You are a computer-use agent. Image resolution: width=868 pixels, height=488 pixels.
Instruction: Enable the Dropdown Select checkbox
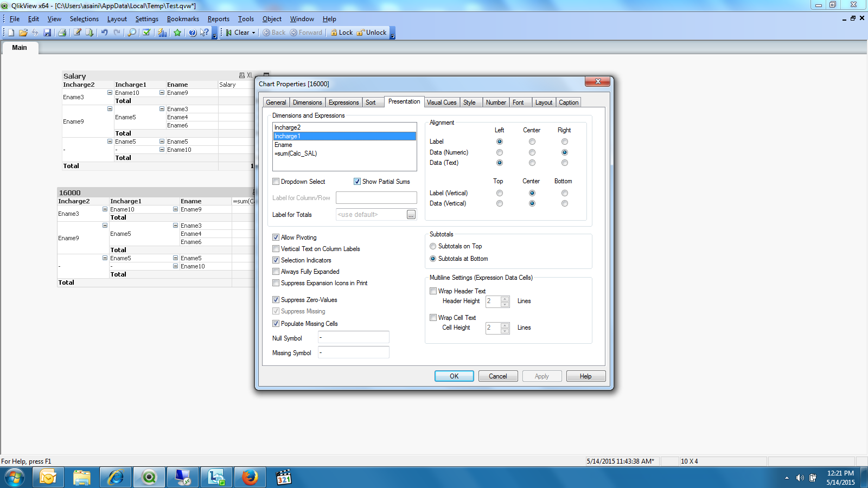(x=276, y=182)
